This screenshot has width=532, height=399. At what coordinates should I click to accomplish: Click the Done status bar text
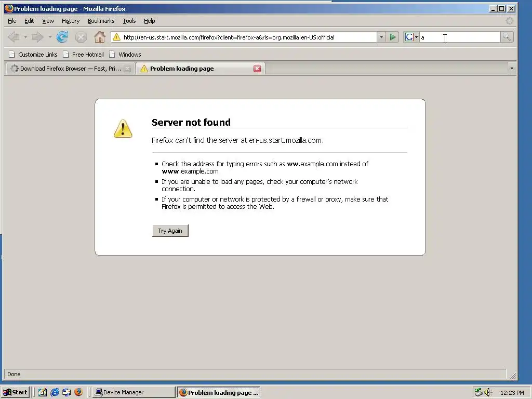(x=14, y=374)
